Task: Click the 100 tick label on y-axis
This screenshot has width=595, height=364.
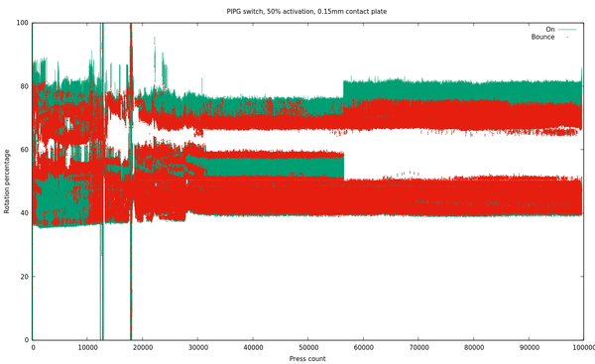Action: 22,23
